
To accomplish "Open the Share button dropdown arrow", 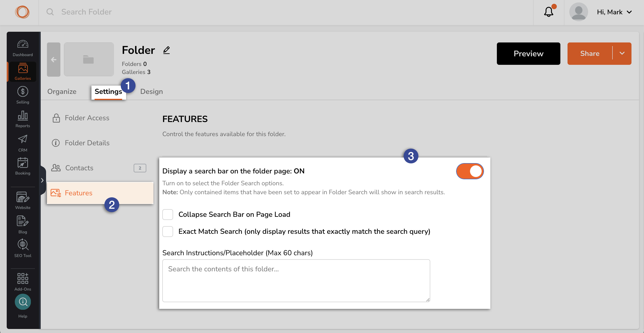I will click(622, 53).
